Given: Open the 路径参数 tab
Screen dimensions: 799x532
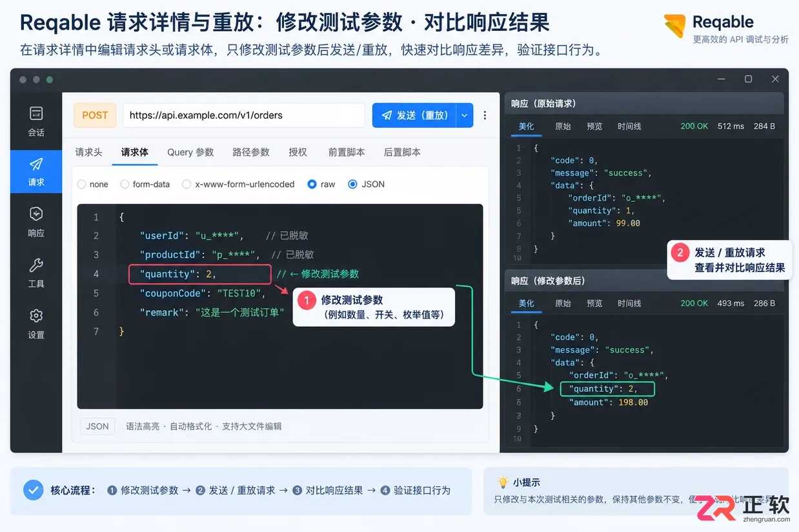Looking at the screenshot, I should tap(251, 152).
